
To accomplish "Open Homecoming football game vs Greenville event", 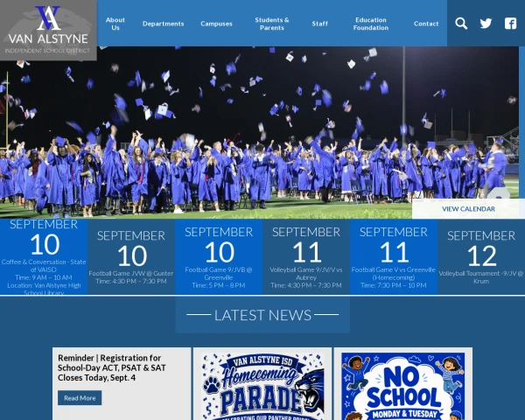I will click(x=394, y=257).
